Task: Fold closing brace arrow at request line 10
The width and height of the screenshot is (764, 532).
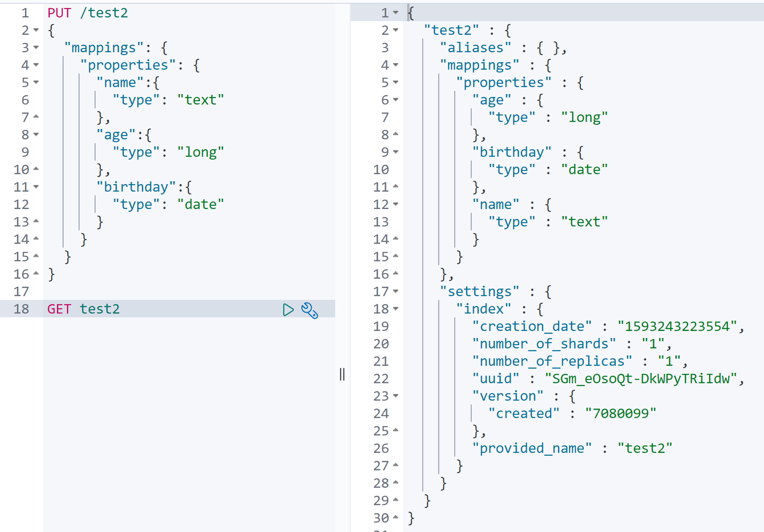Action: pos(36,169)
